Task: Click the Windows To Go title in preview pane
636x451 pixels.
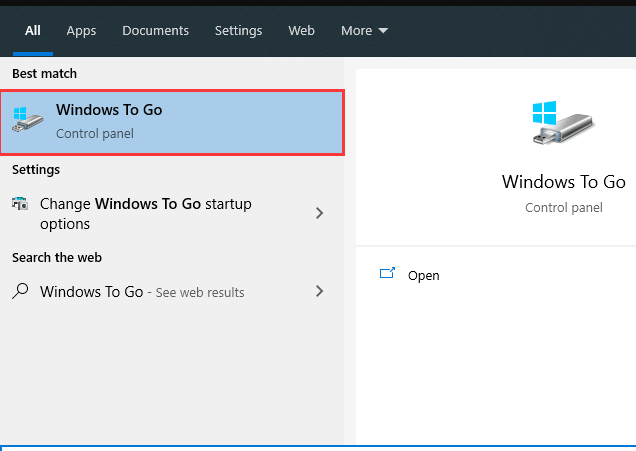Action: point(563,182)
